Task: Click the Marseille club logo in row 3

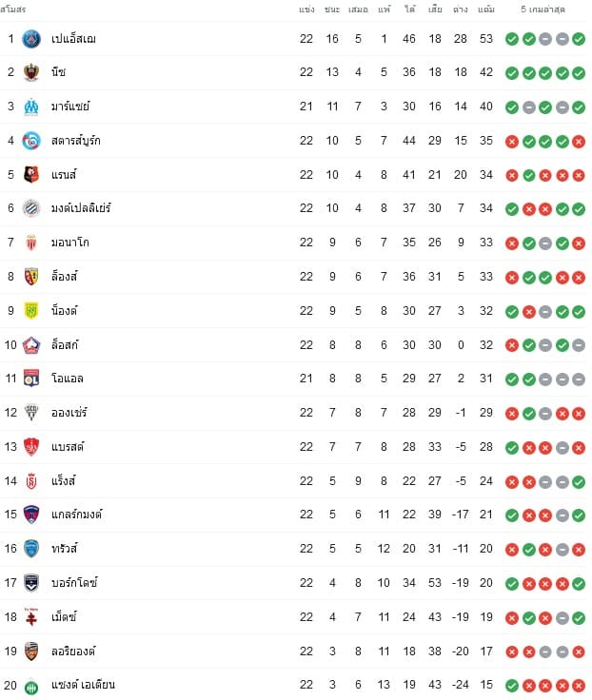Action: [31, 107]
